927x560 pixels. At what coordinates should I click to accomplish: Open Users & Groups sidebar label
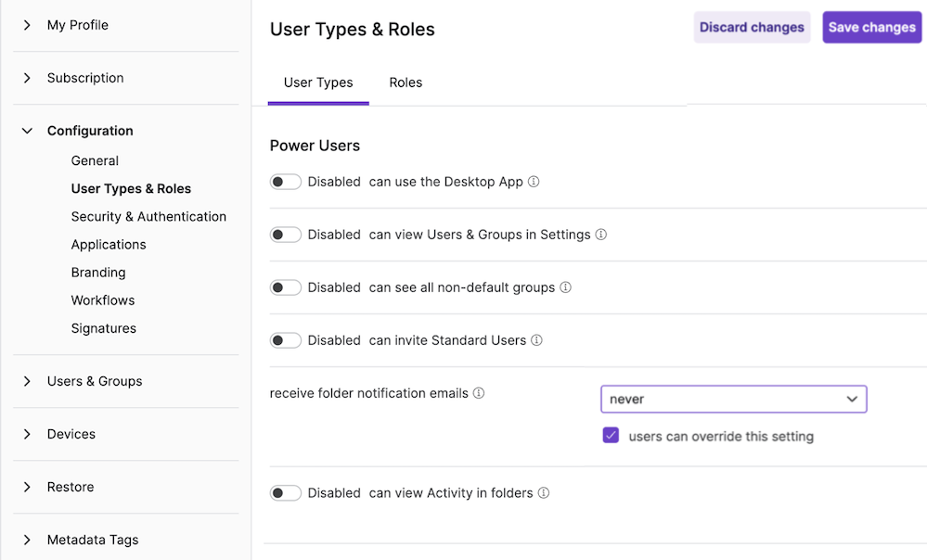tap(95, 381)
